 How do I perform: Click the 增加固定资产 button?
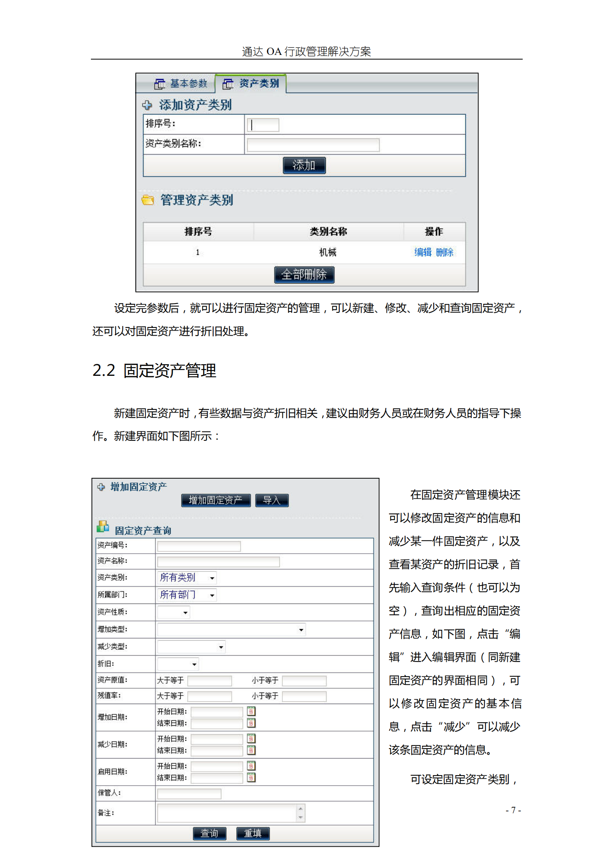tap(216, 500)
